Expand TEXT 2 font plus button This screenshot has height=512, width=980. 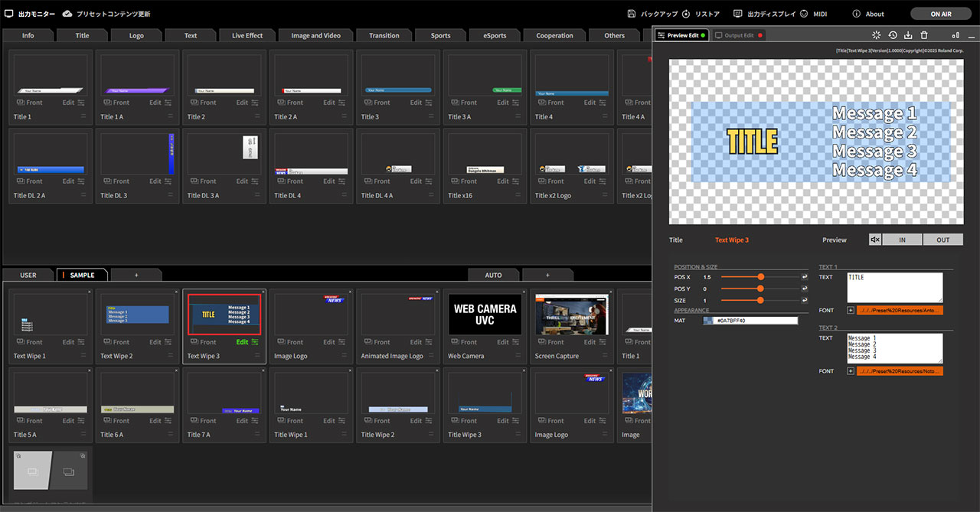[851, 371]
